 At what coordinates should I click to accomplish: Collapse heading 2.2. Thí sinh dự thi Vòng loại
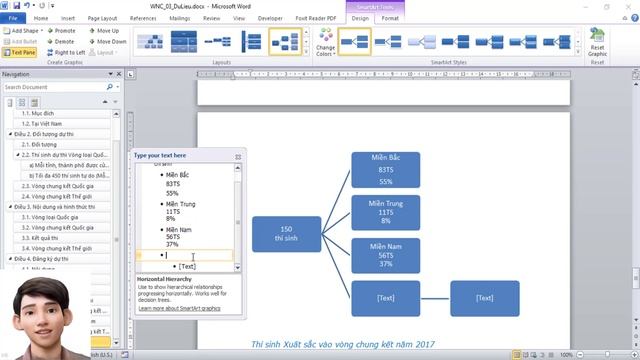18,155
